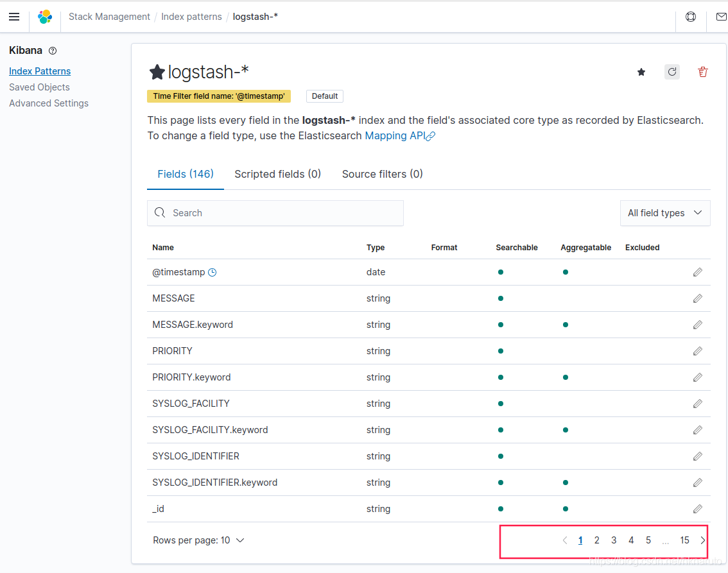The width and height of the screenshot is (728, 573).
Task: Click the fields search box
Action: (275, 212)
